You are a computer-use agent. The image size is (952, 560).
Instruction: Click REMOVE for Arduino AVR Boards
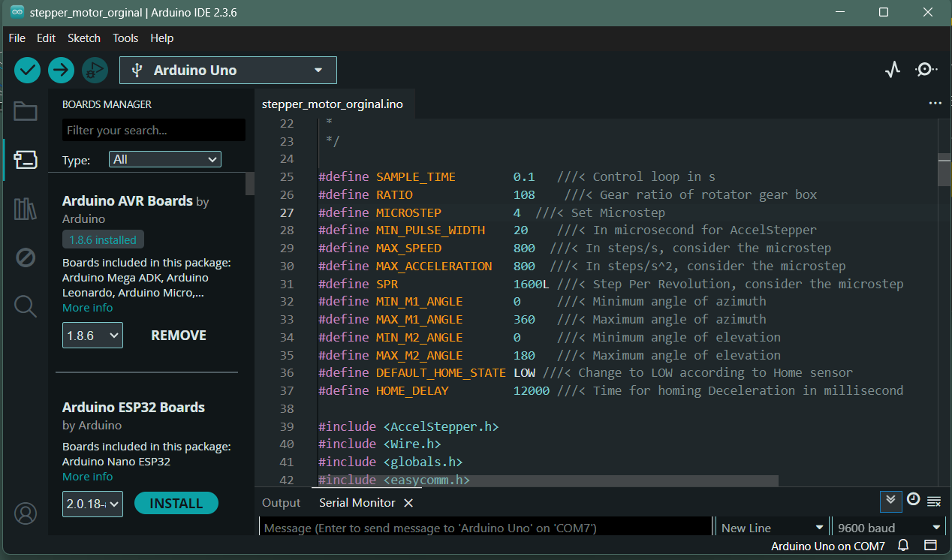tap(179, 336)
